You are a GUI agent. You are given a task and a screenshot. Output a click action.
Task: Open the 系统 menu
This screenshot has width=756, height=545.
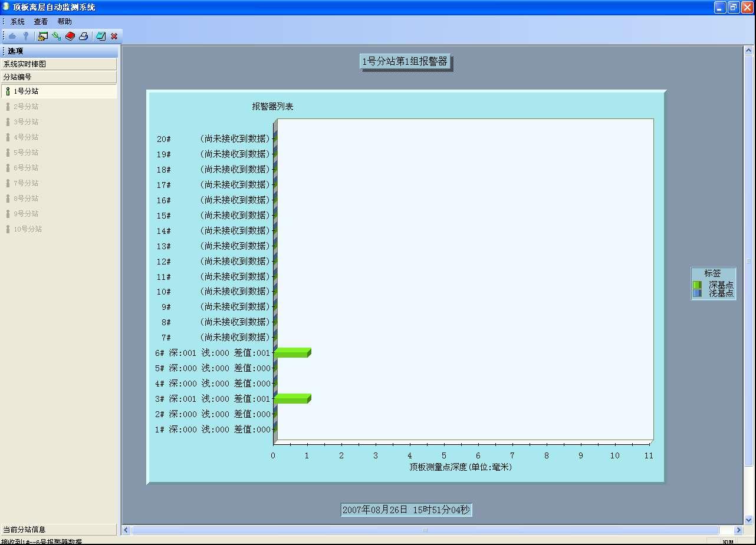(x=18, y=21)
